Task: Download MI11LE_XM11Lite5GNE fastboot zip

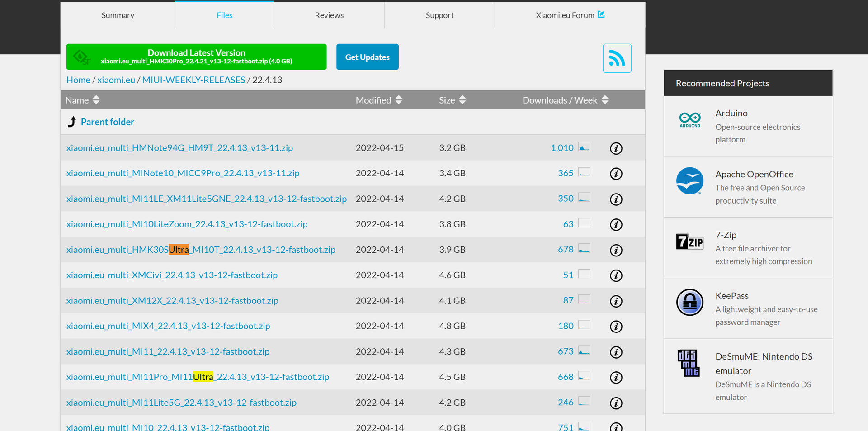Action: (207, 199)
